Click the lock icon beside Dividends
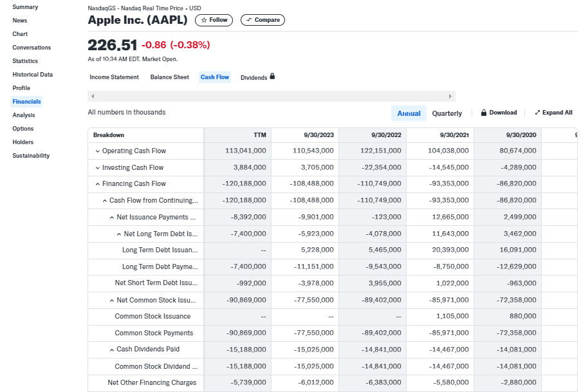This screenshot has height=392, width=581. [272, 77]
